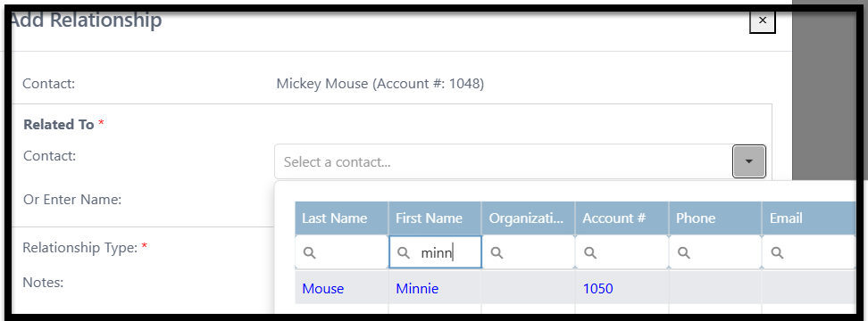Image resolution: width=868 pixels, height=321 pixels.
Task: Sort by Email column header
Action: point(809,218)
